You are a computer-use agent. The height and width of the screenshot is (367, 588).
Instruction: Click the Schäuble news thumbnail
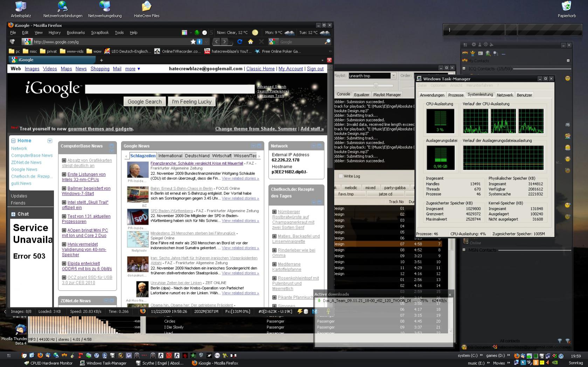(138, 170)
